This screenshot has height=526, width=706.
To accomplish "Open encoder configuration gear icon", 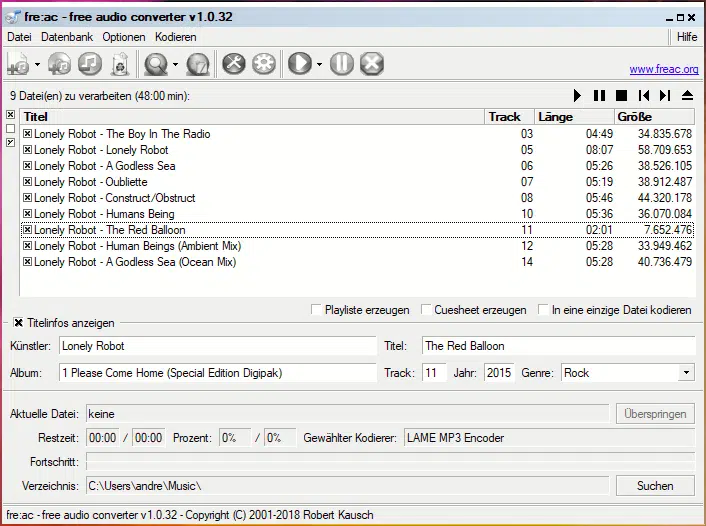I will 264,63.
